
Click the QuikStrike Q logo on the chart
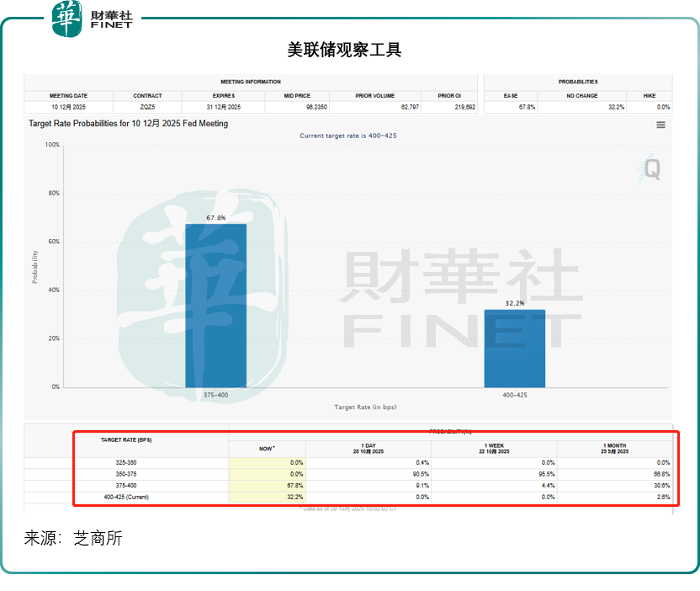651,169
